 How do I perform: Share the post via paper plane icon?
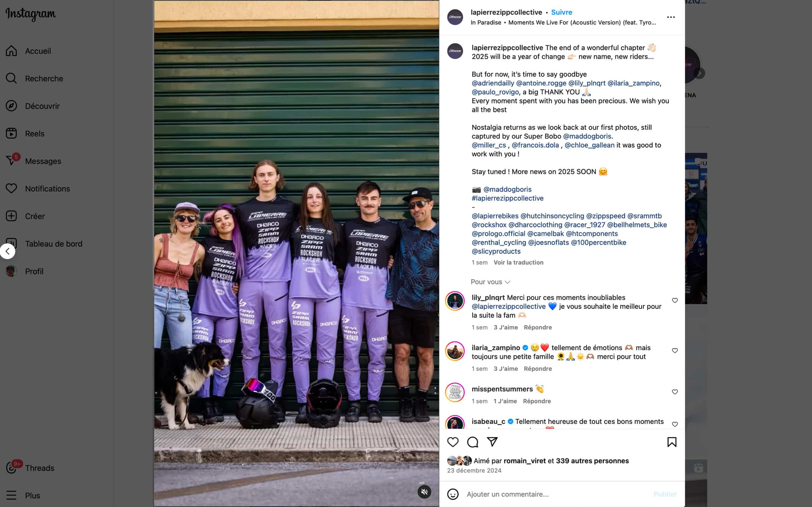[x=492, y=442]
